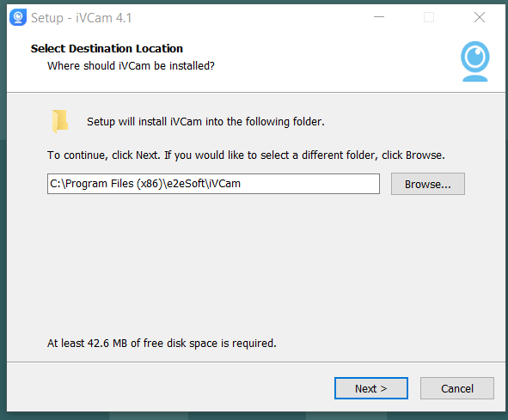Screen dimensions: 508x420
Task: Click the greyed-out maximize button
Action: 429,17
